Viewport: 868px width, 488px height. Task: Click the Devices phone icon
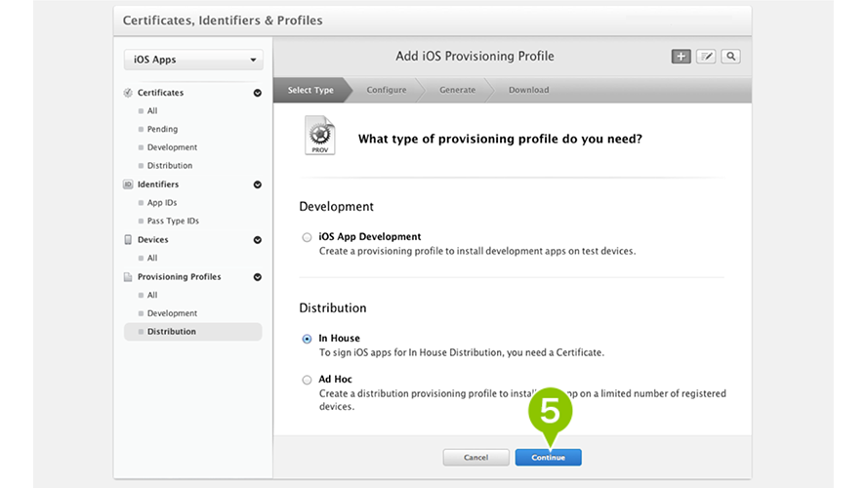point(128,239)
